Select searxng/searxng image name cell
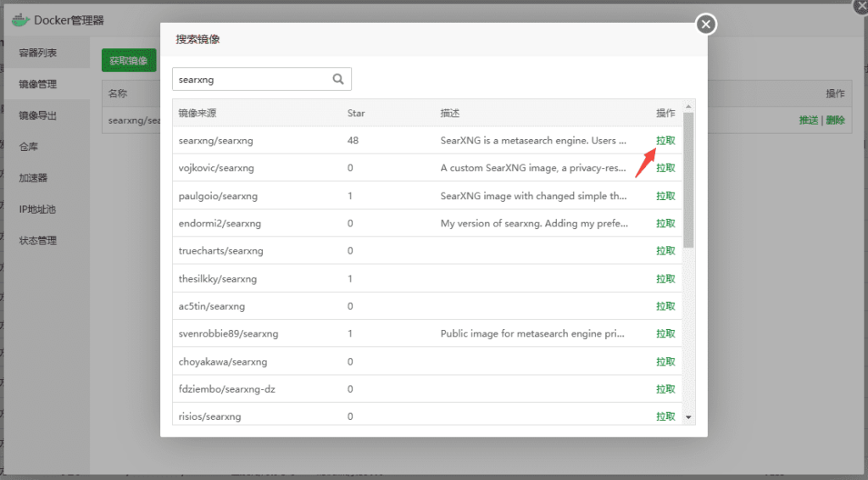The image size is (868, 480). (x=215, y=141)
